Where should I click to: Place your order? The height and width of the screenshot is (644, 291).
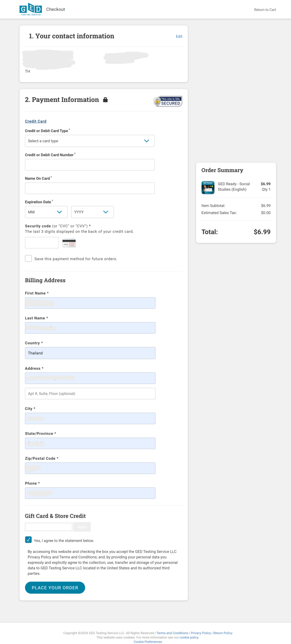55,588
